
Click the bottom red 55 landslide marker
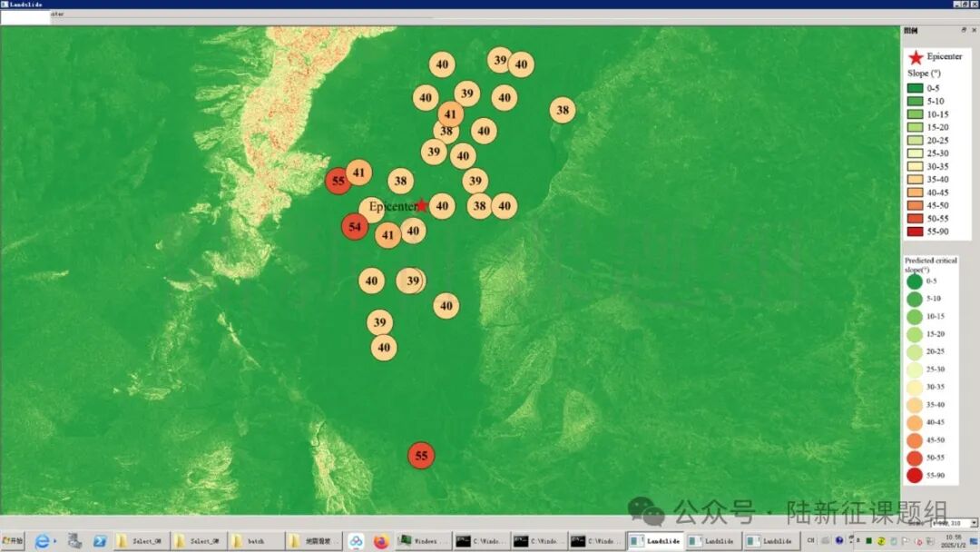coord(421,456)
